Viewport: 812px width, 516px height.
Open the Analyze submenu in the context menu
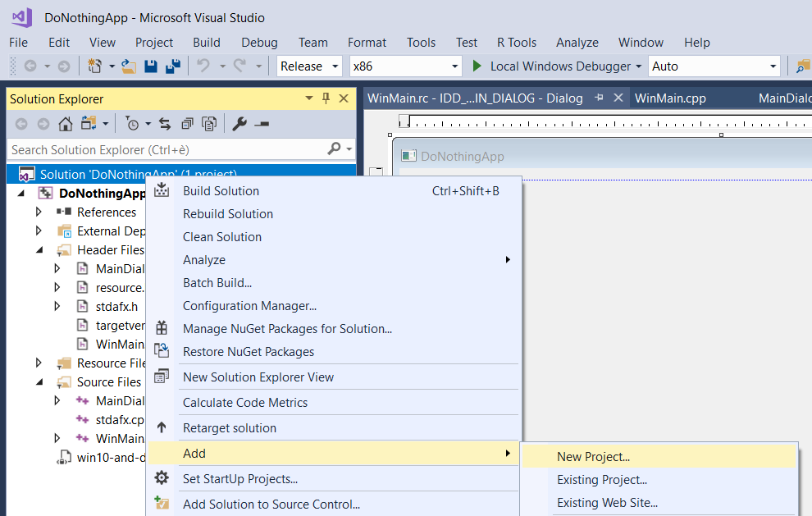[x=334, y=259]
